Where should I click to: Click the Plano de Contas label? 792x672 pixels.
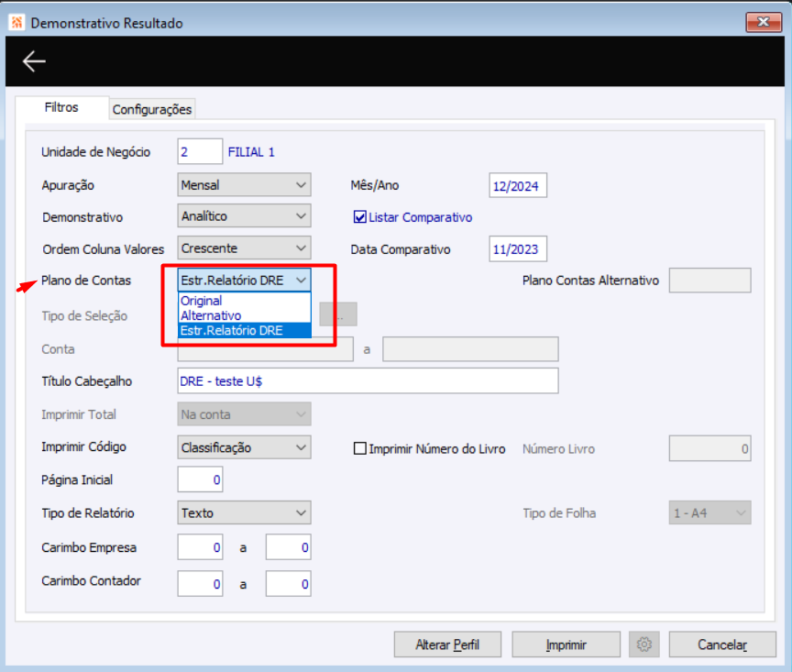point(86,281)
